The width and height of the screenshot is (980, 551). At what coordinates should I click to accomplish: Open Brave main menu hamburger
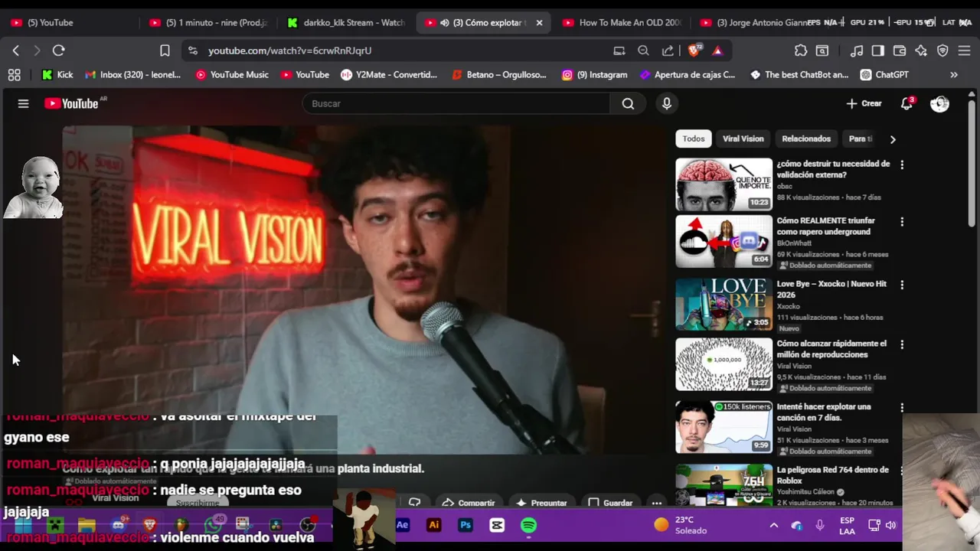point(964,51)
